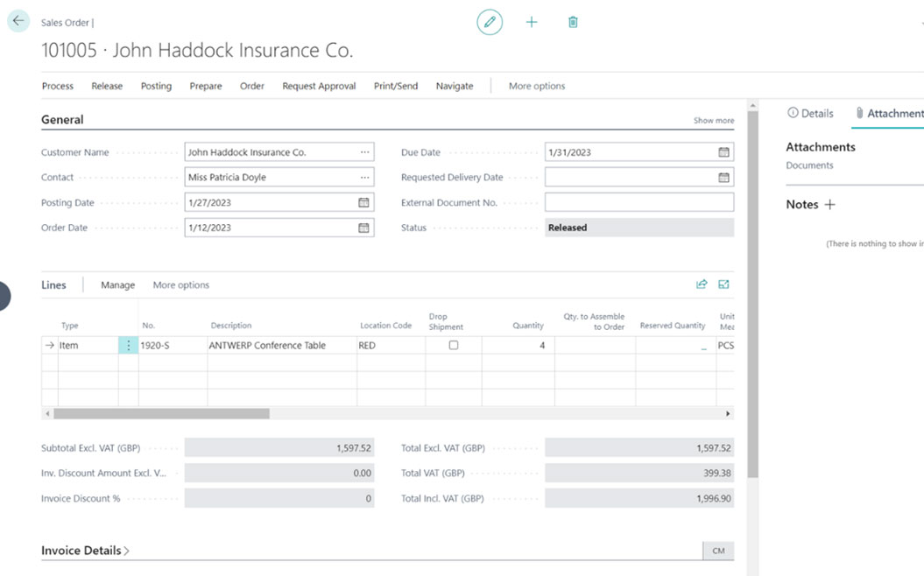Expand the Invoice Details section
The height and width of the screenshot is (576, 924).
click(x=85, y=551)
